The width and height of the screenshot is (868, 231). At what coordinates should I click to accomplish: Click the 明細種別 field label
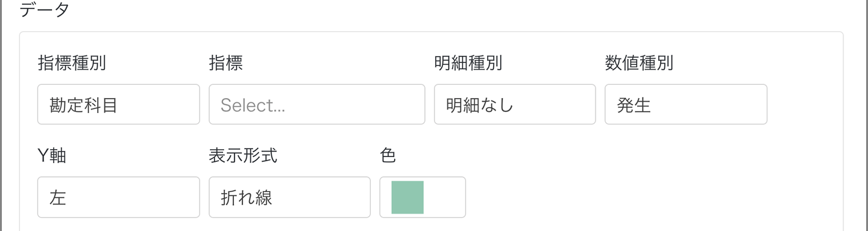468,63
